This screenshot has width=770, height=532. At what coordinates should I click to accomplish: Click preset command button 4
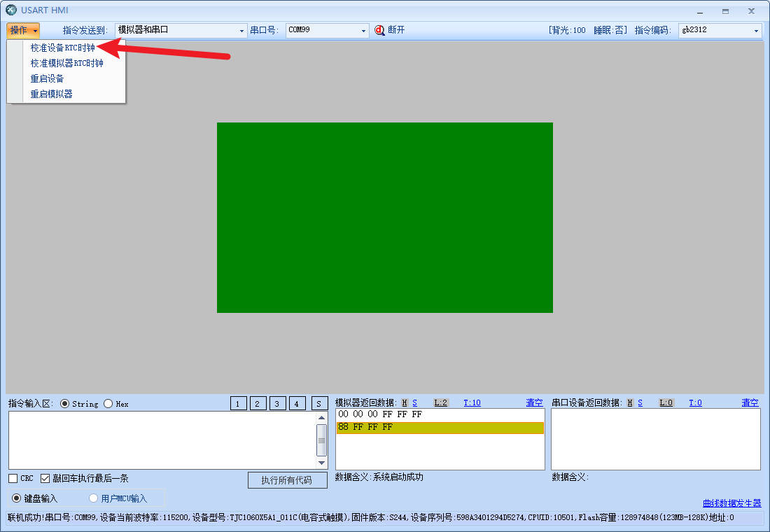click(297, 404)
